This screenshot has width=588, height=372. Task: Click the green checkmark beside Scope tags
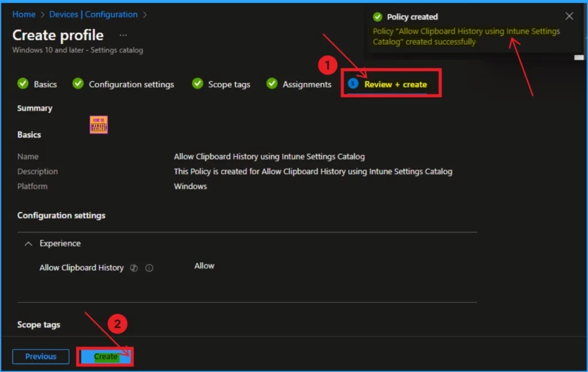[198, 83]
